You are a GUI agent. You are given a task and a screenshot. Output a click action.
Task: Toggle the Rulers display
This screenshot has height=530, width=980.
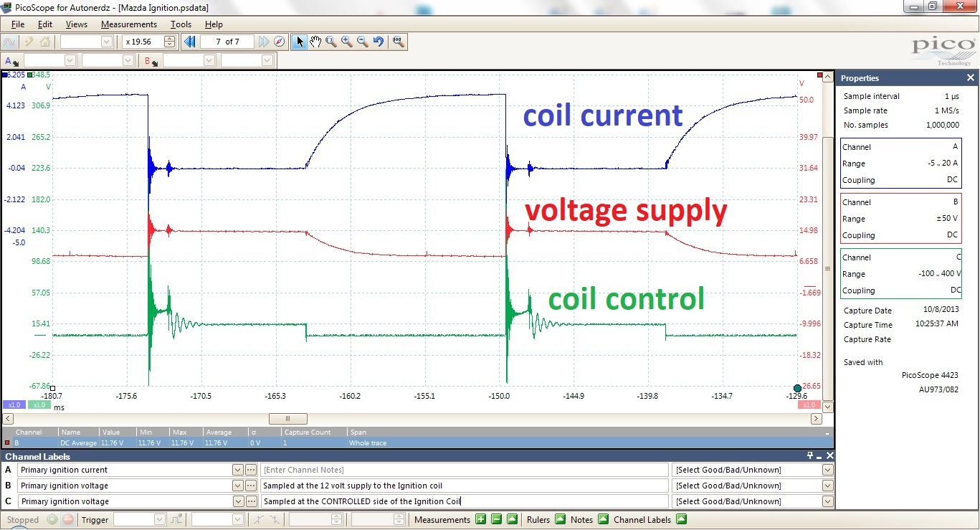(561, 519)
